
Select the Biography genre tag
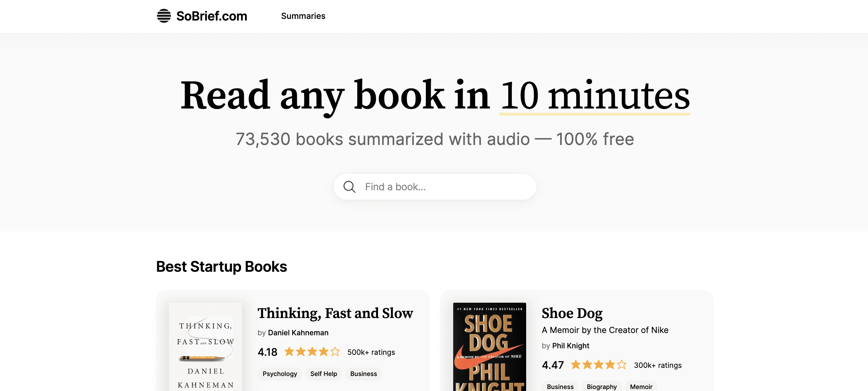[601, 387]
